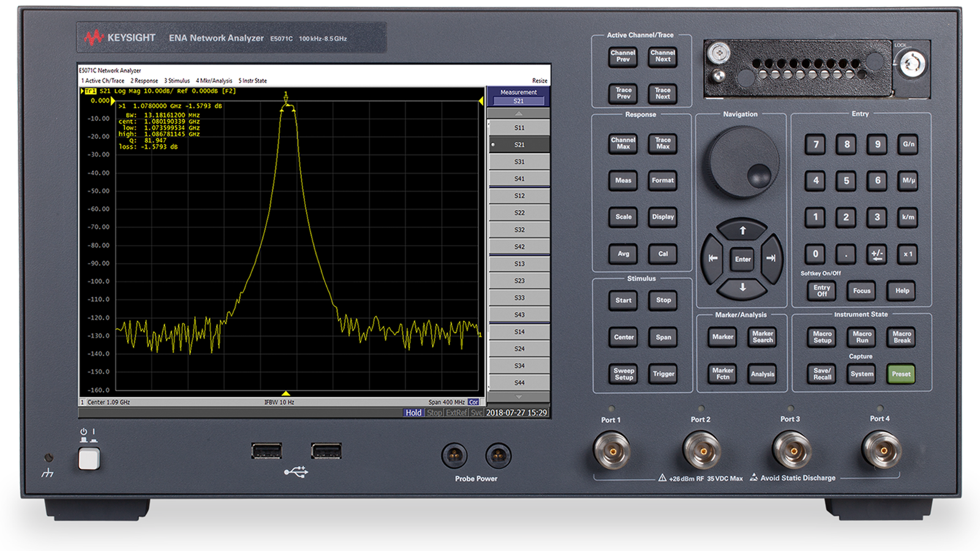Click the rotary navigation knob

point(742,162)
